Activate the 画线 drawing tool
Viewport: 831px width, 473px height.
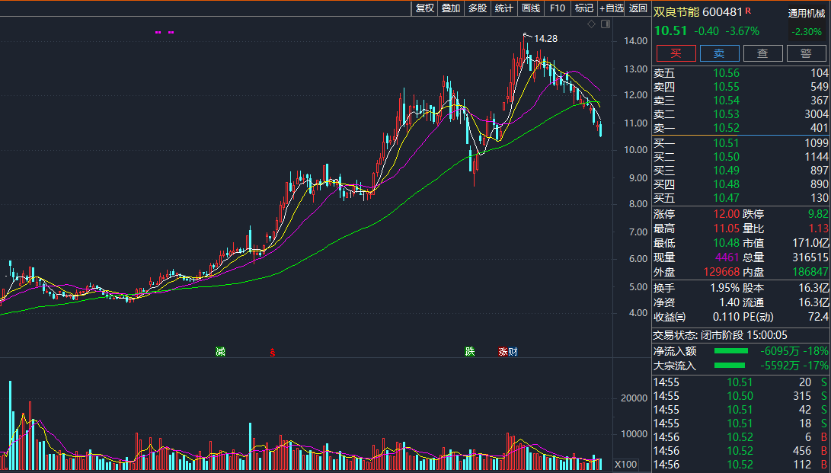pos(531,8)
